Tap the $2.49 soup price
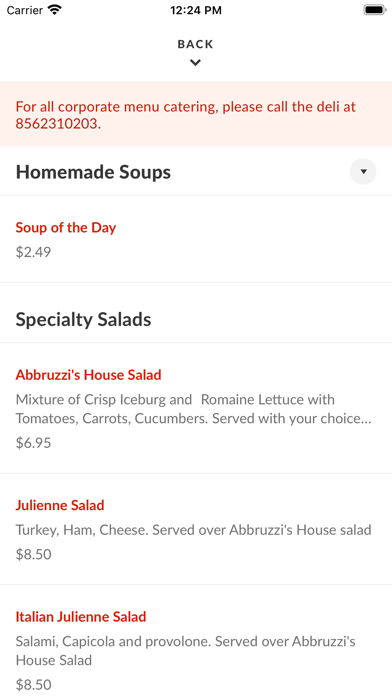 coord(33,252)
